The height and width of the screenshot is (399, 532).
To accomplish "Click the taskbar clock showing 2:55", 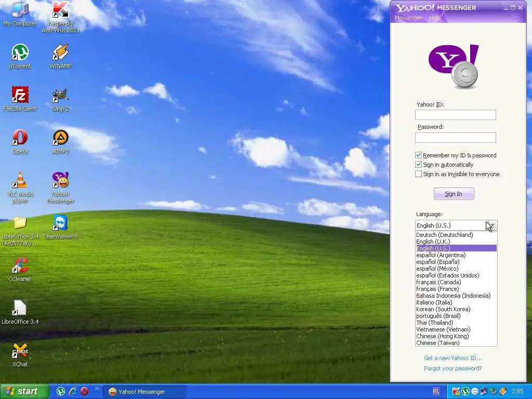I will tap(518, 392).
